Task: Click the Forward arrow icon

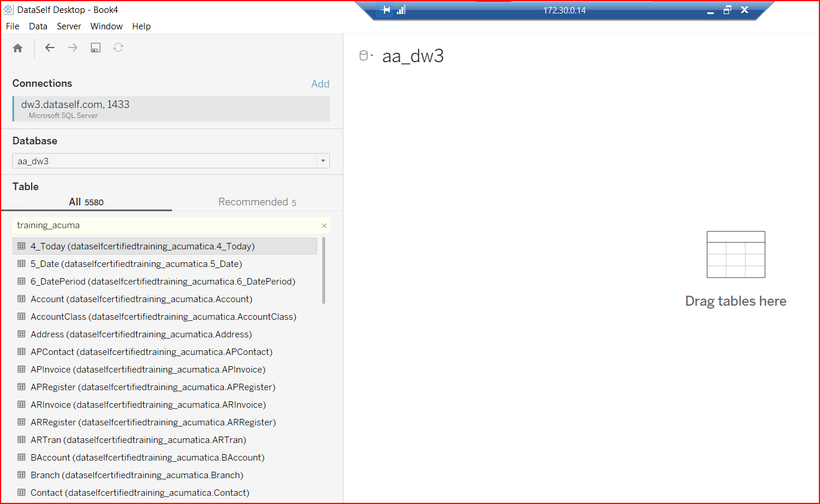Action: [x=73, y=48]
